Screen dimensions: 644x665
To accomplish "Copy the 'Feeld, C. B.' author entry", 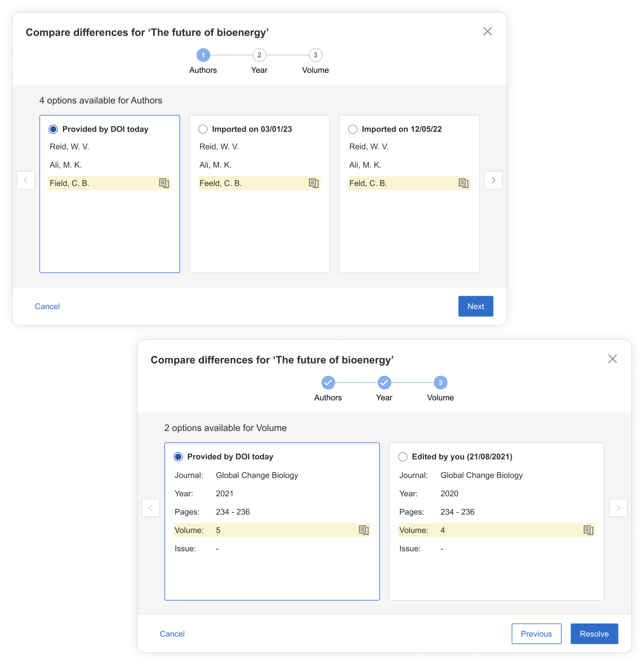I will tap(314, 183).
